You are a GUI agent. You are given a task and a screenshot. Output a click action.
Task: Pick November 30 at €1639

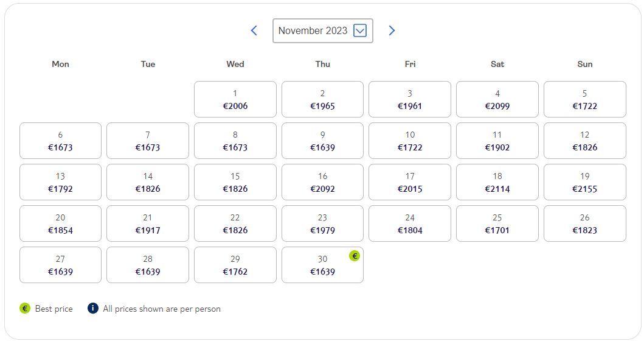pos(323,265)
